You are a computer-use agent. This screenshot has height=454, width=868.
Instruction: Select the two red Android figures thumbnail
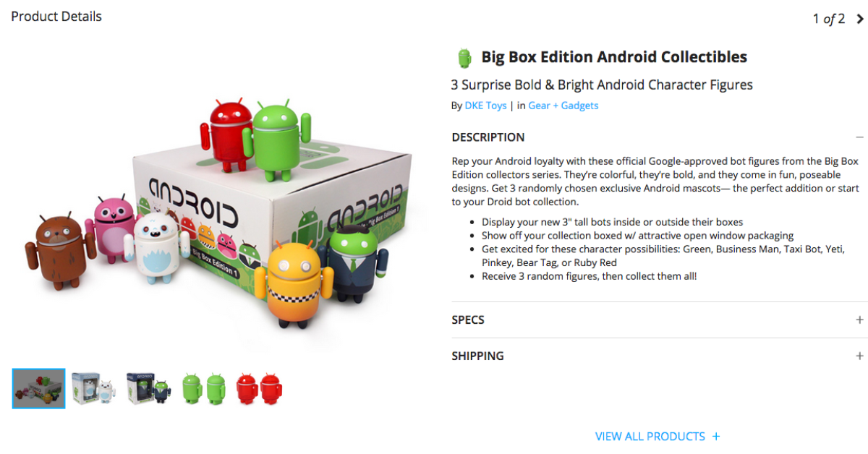pyautogui.click(x=259, y=389)
